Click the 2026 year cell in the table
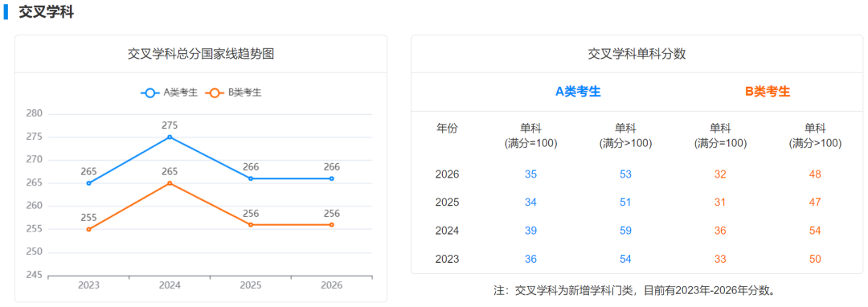Image resolution: width=868 pixels, height=307 pixels. point(448,174)
